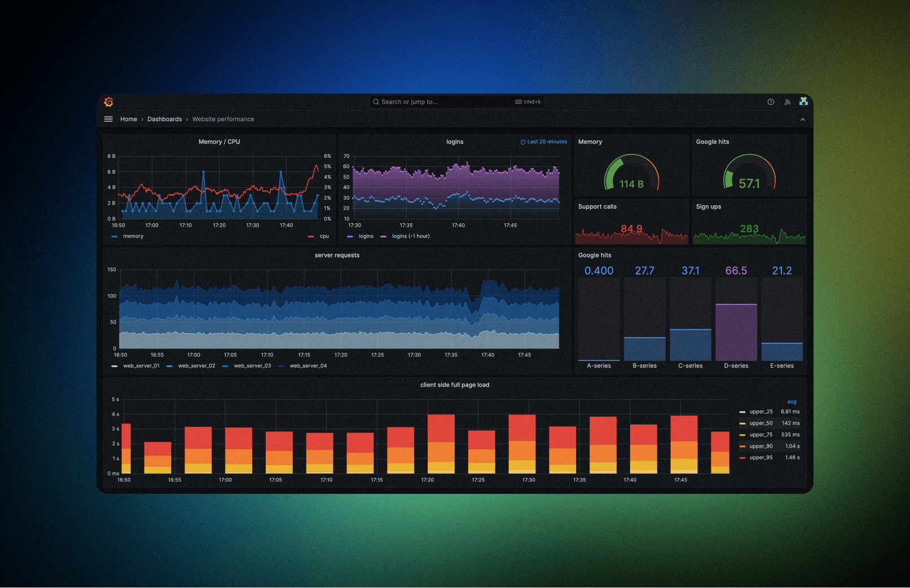The height and width of the screenshot is (588, 910).
Task: Sort legend by the avg column header
Action: click(792, 402)
